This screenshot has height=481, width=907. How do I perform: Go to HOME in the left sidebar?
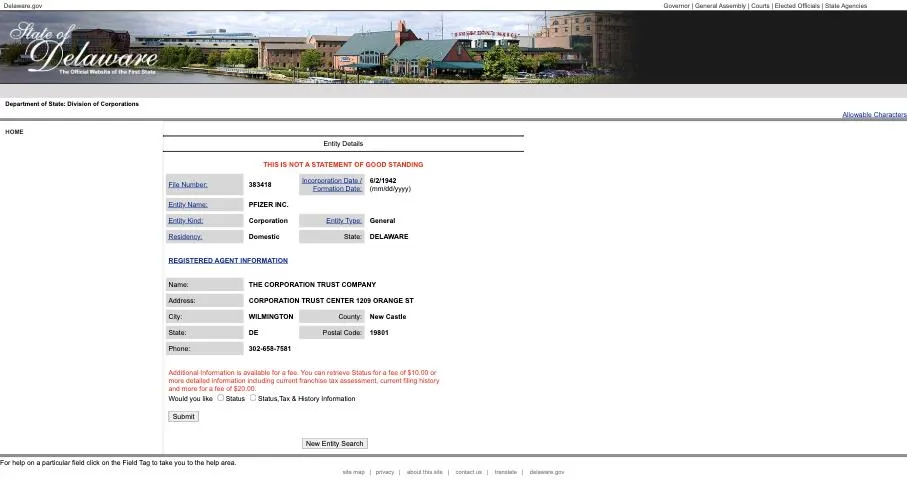pos(14,132)
